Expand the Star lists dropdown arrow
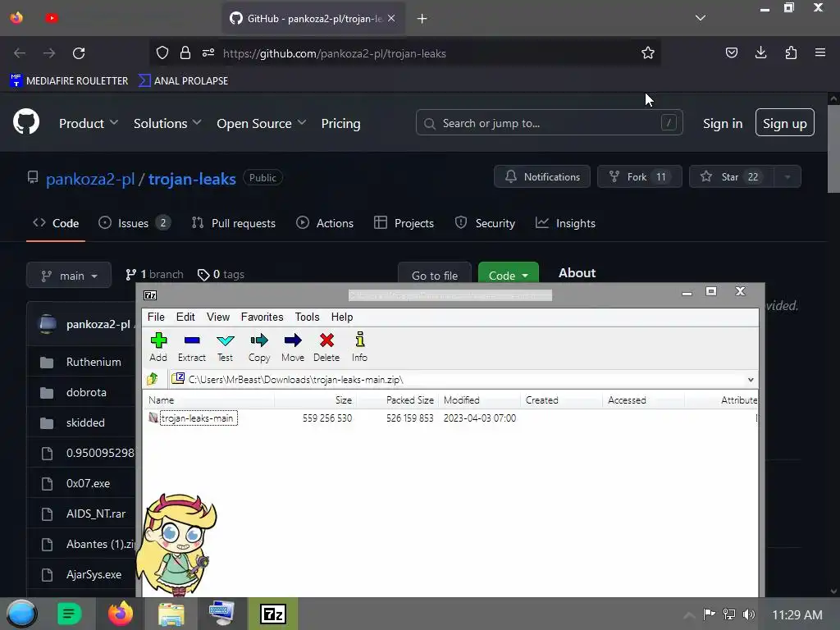 (x=787, y=177)
